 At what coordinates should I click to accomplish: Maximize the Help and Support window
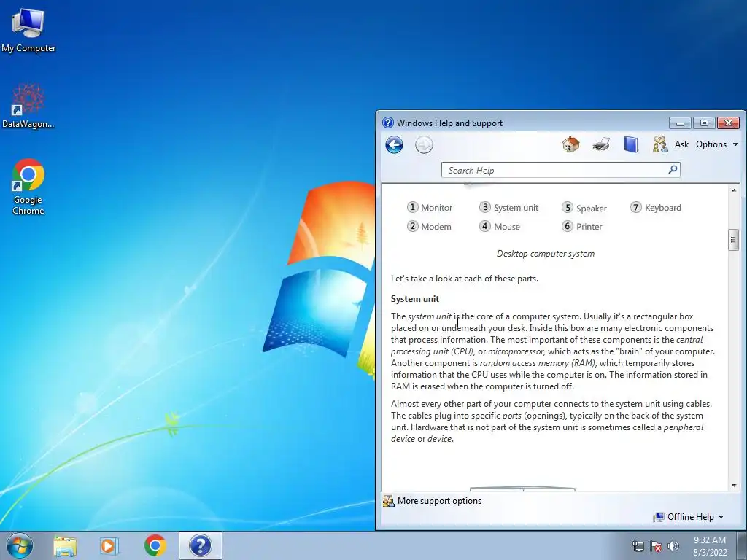tap(704, 123)
